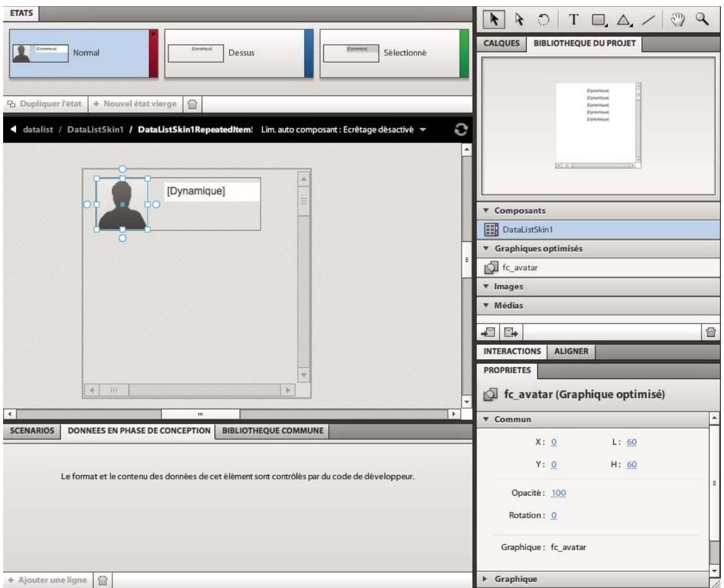Go back using the breadcrumb arrow
Viewport: 724px width, 588px height.
pos(13,129)
